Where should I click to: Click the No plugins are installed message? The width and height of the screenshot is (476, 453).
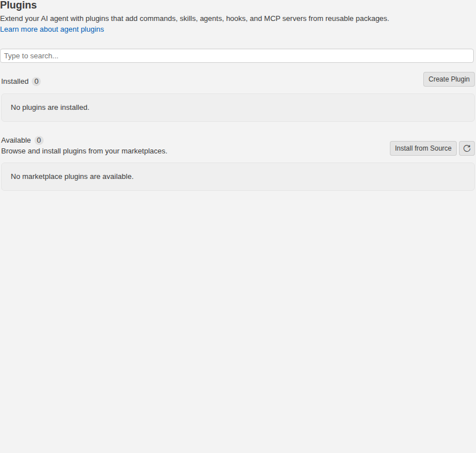50,108
